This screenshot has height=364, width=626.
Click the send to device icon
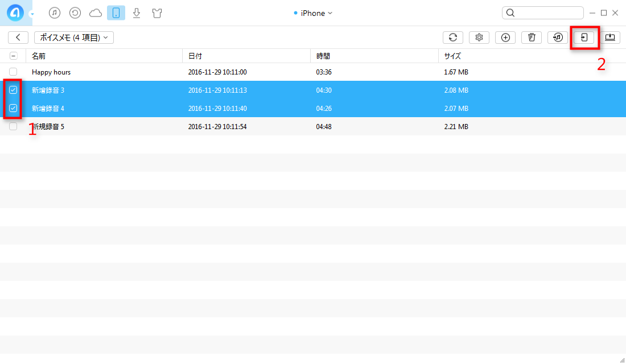pyautogui.click(x=584, y=38)
